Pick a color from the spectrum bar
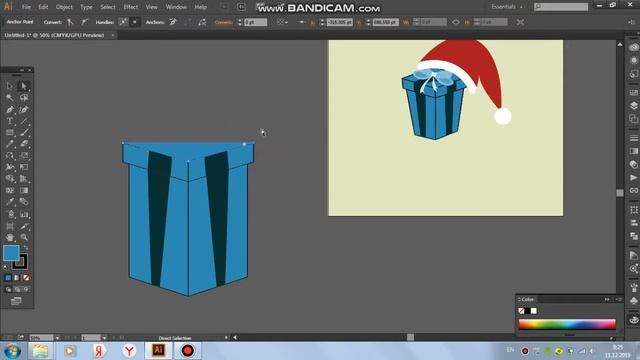The width and height of the screenshot is (640, 360). tap(567, 324)
